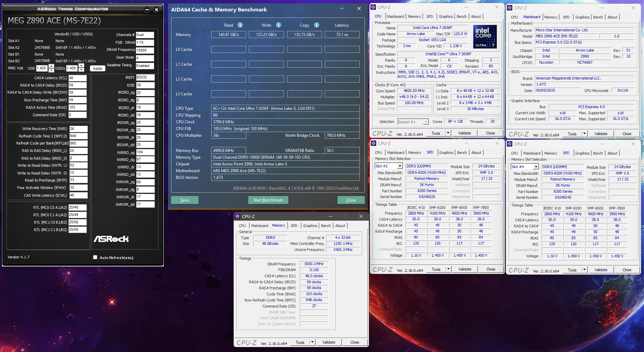This screenshot has width=644, height=352.
Task: Click the CPU-Z title icon in the Processor window
Action: point(374,7)
